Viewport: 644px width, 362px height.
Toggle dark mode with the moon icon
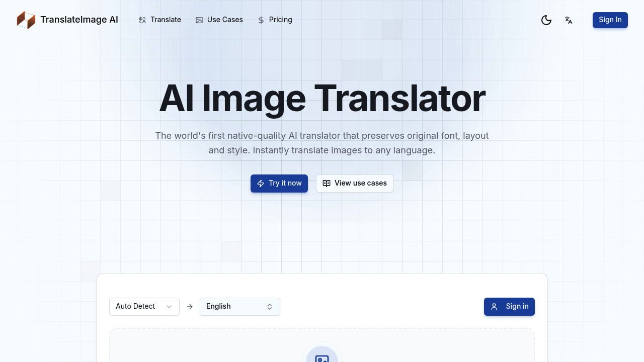coord(546,20)
